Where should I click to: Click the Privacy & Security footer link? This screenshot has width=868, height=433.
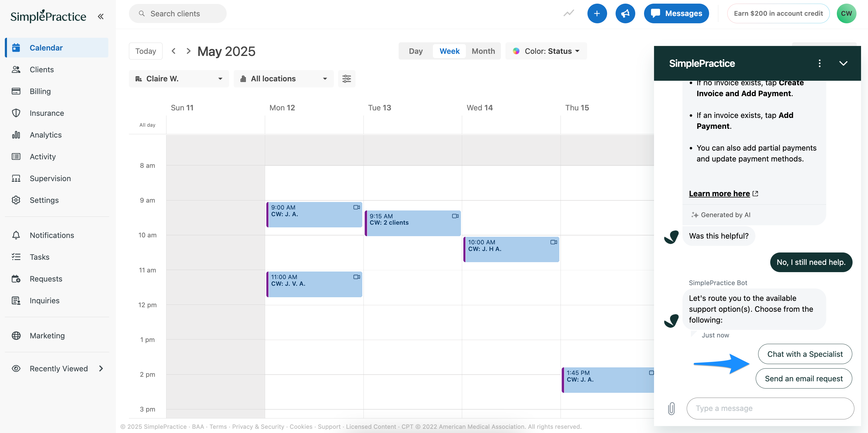pyautogui.click(x=258, y=426)
